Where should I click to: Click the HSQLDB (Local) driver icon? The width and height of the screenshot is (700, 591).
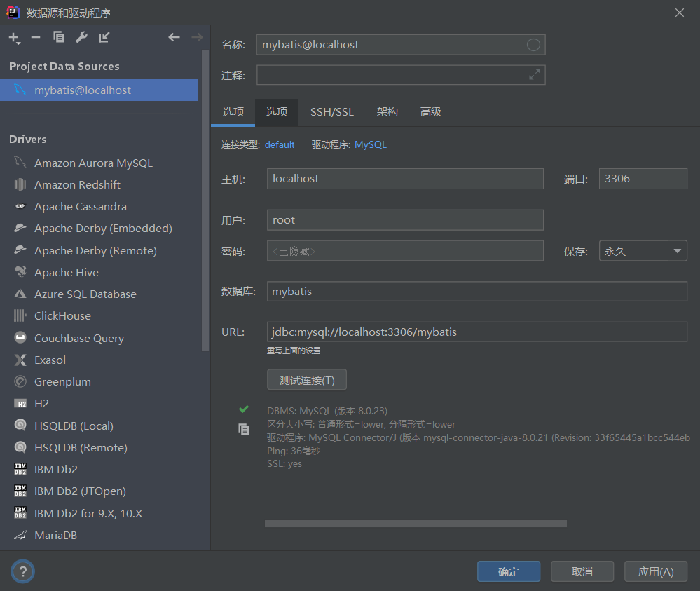point(20,426)
